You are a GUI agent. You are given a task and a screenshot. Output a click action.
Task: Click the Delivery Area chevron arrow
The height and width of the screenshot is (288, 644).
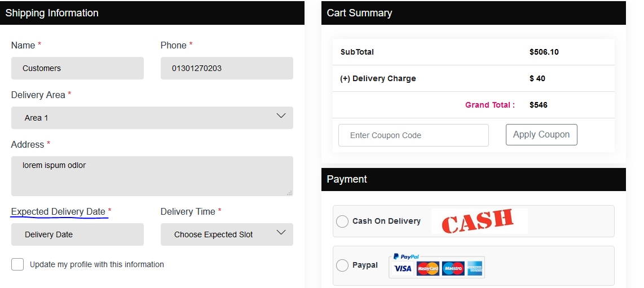(281, 116)
